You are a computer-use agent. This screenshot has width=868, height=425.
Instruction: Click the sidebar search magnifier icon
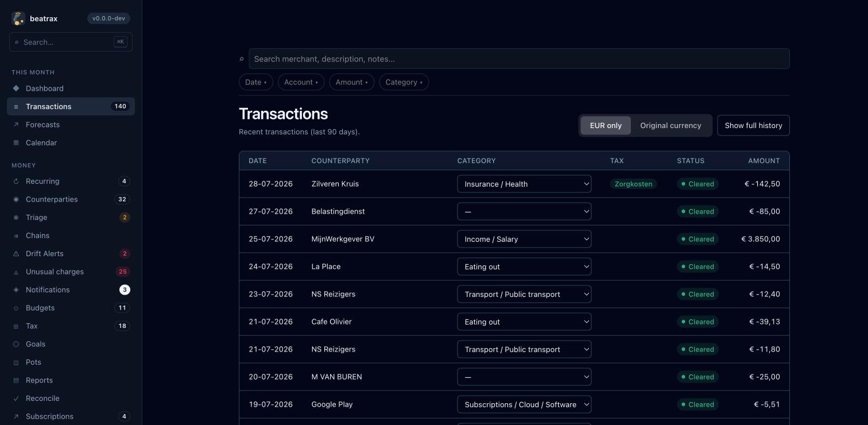coord(17,42)
